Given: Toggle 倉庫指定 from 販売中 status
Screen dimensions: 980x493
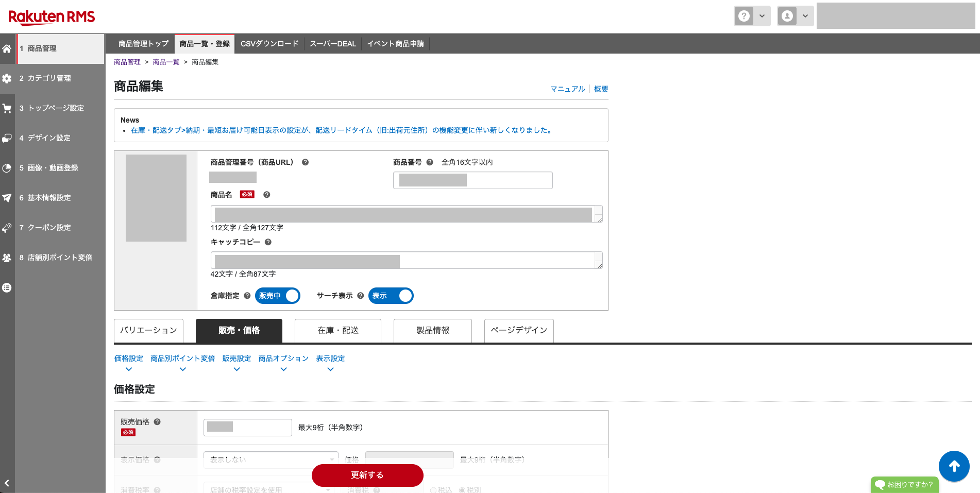Looking at the screenshot, I should 278,296.
